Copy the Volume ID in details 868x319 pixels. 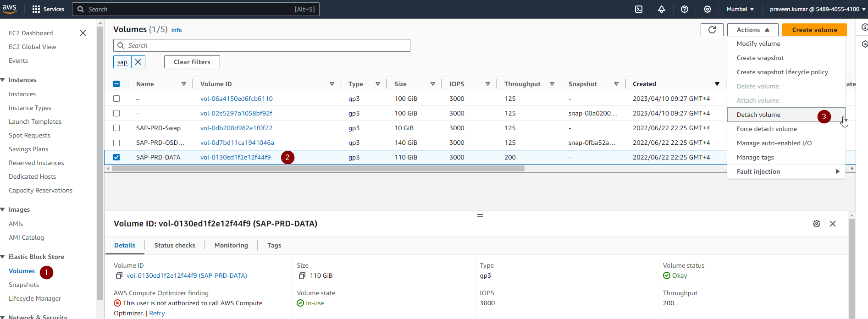119,275
